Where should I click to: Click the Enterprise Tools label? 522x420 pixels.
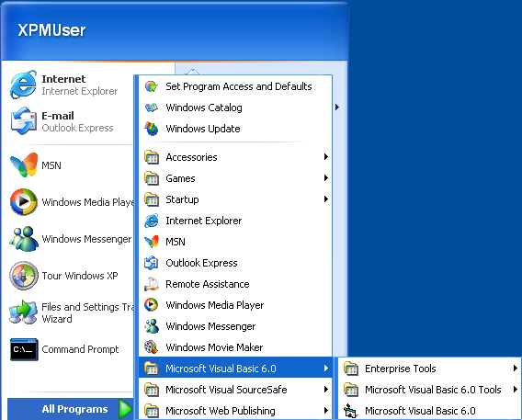(x=401, y=369)
